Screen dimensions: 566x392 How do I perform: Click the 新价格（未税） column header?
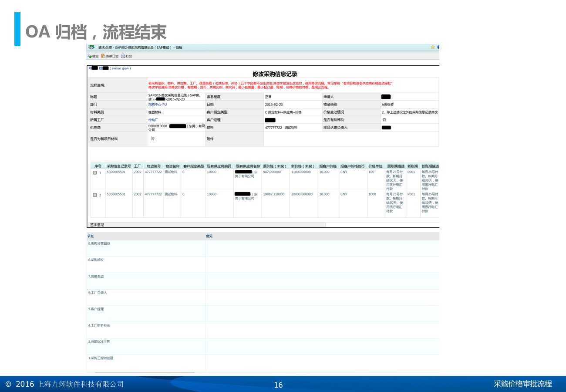303,166
